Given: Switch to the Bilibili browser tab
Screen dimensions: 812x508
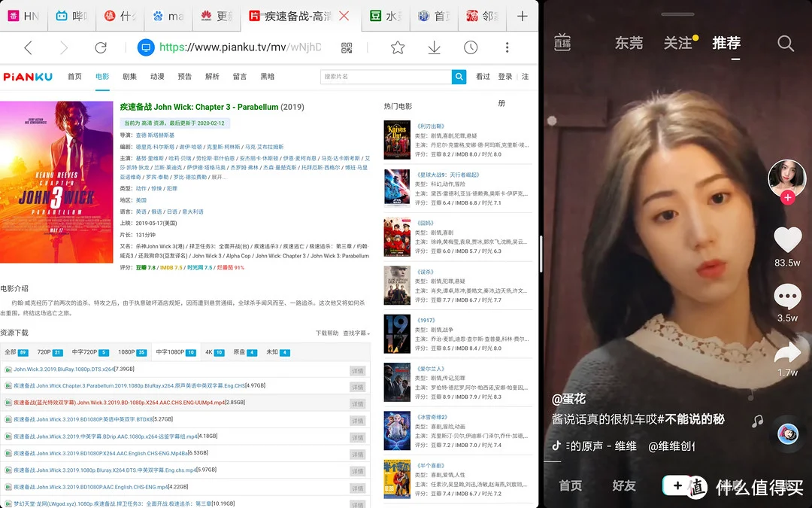Looking at the screenshot, I should 71,16.
